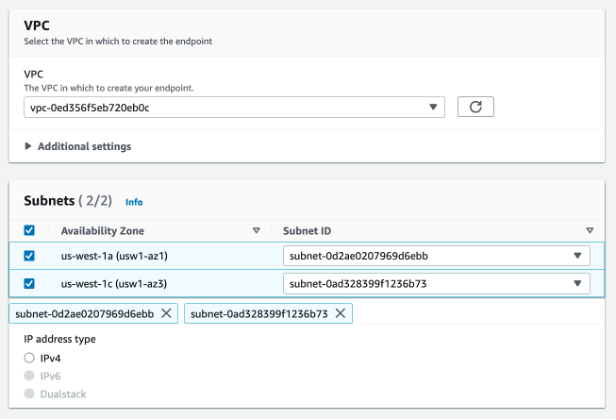Toggle the select-all subnets checkbox
The height and width of the screenshot is (420, 616).
click(29, 230)
